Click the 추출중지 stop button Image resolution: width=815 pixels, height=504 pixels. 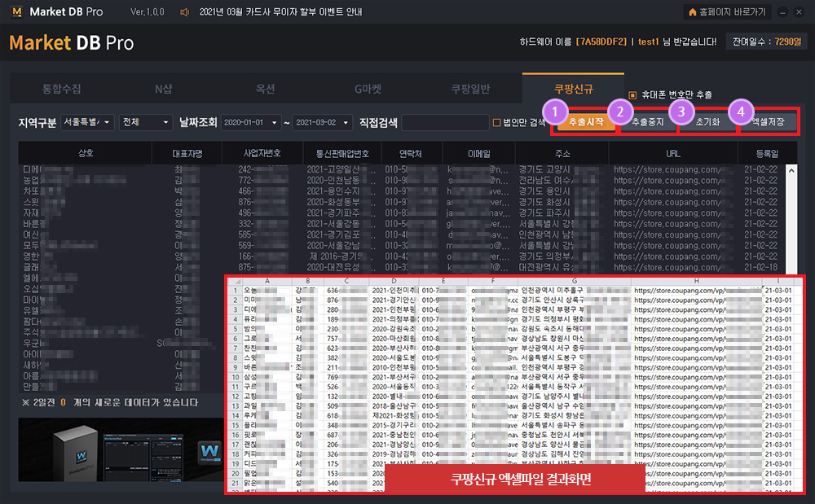pos(648,123)
